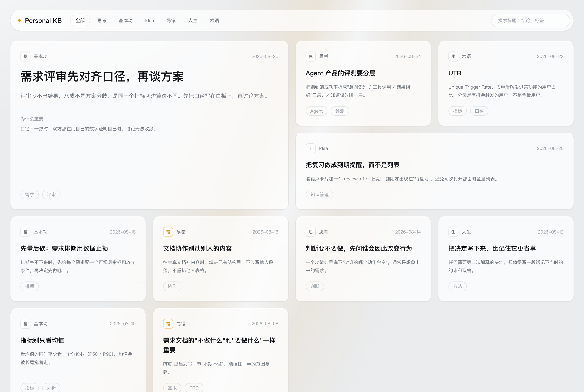Click the 分析 tag
Viewport: 584px width, 392px height.
coord(51,388)
